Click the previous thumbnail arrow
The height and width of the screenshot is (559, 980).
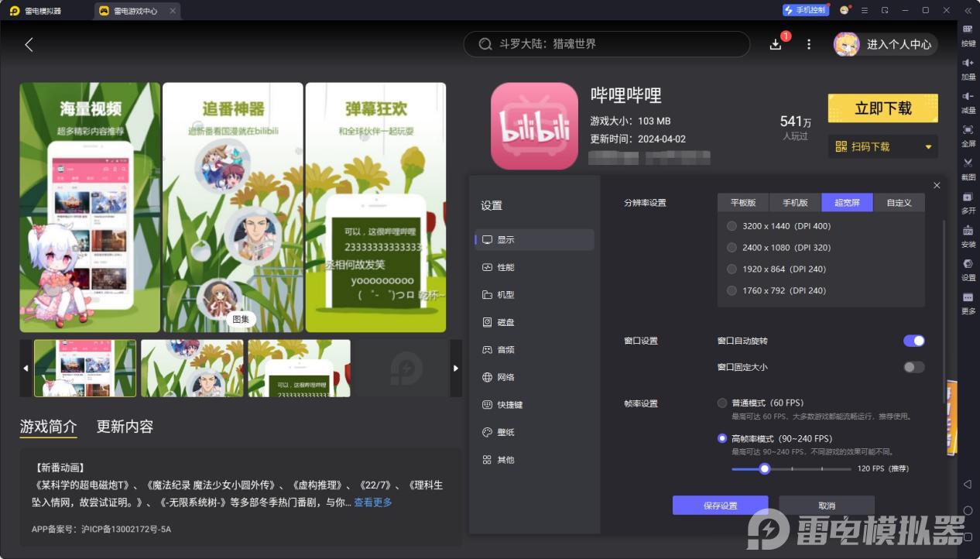point(26,369)
